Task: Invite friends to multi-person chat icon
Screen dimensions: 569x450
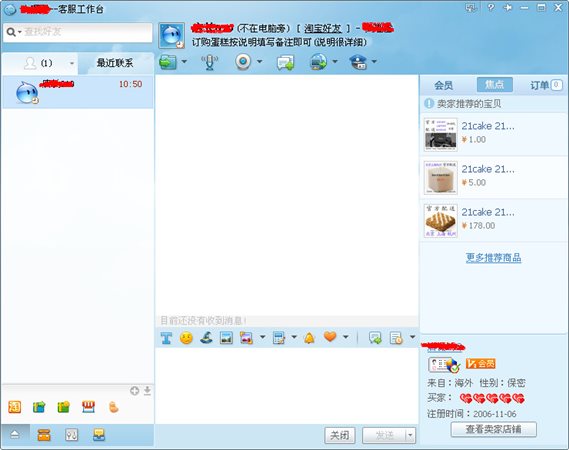Action: [285, 62]
